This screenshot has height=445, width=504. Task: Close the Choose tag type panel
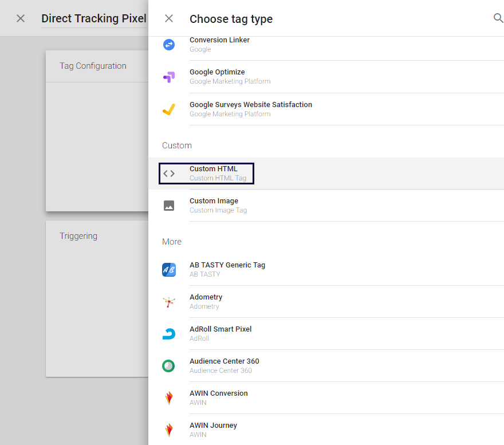pyautogui.click(x=169, y=18)
